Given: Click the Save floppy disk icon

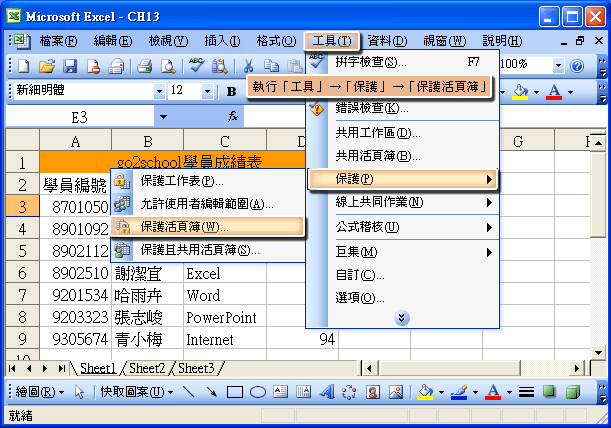Looking at the screenshot, I should pyautogui.click(x=70, y=66).
